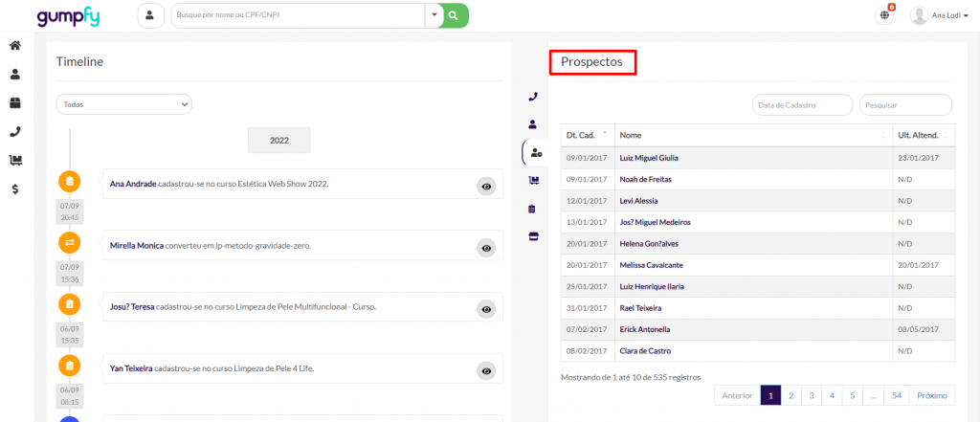This screenshot has height=422, width=980.
Task: Open the home icon in left sidebar
Action: coord(15,45)
